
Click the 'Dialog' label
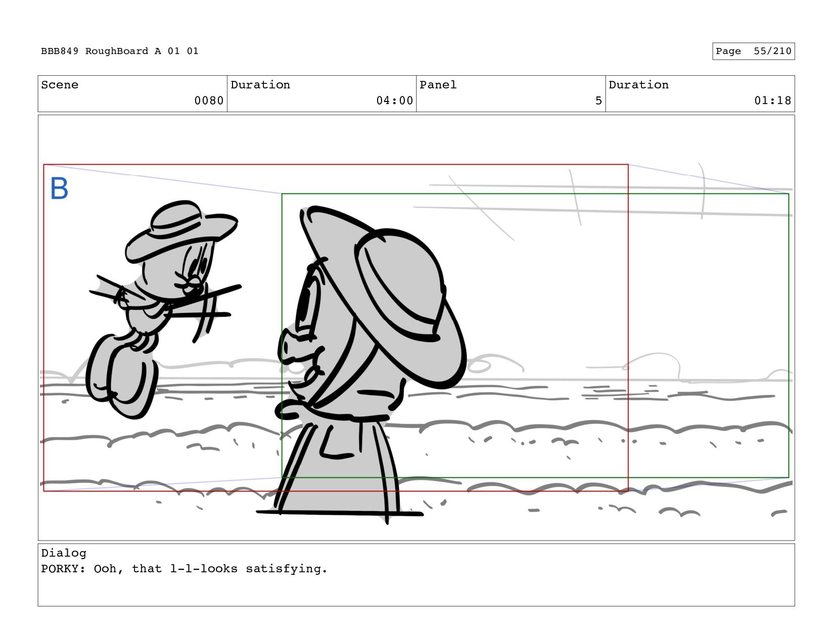64,553
